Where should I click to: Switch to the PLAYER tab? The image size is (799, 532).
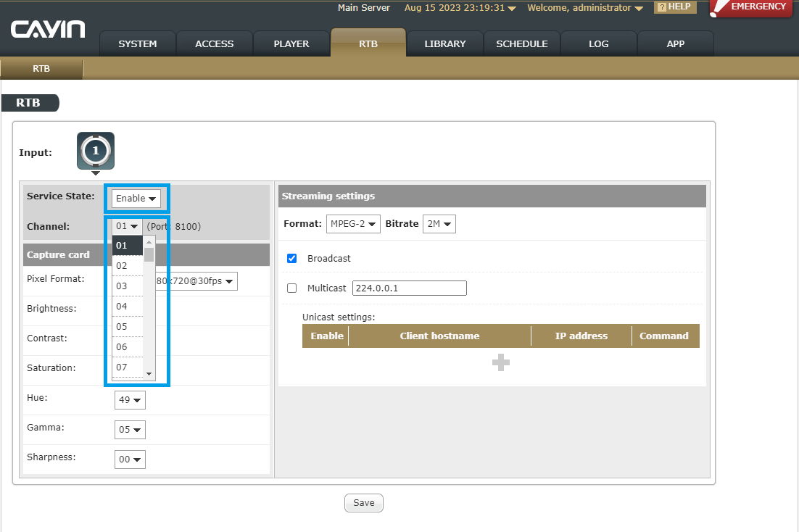tap(291, 43)
